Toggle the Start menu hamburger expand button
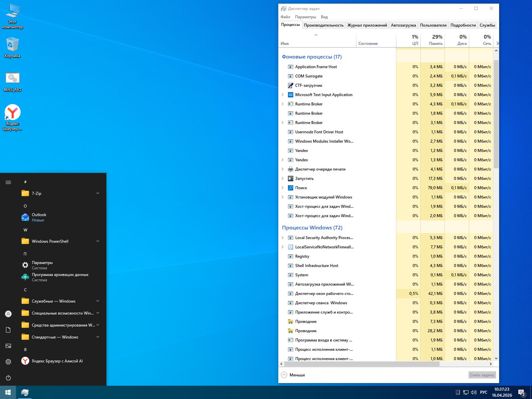Image resolution: width=532 pixels, height=399 pixels. 8,182
